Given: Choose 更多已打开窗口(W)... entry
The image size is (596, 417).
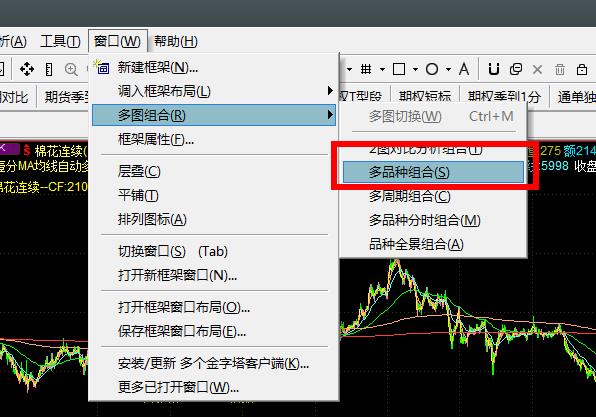Looking at the screenshot, I should (214, 387).
